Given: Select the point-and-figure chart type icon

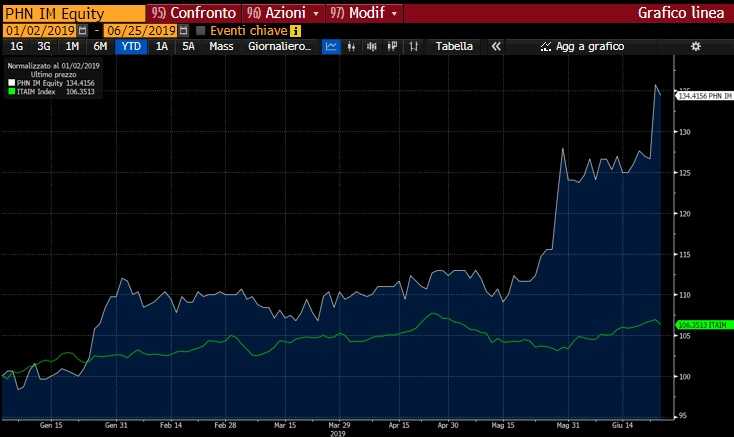Looking at the screenshot, I should [x=392, y=46].
